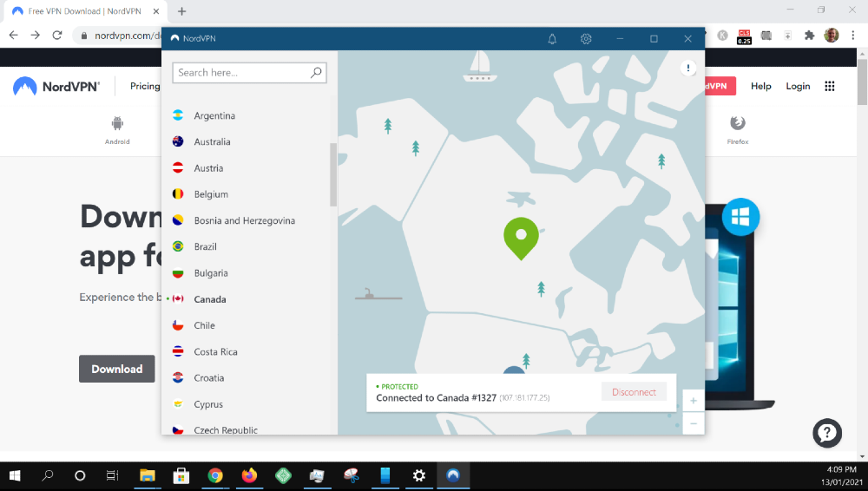
Task: Click the Belgium flag icon
Action: pos(178,193)
